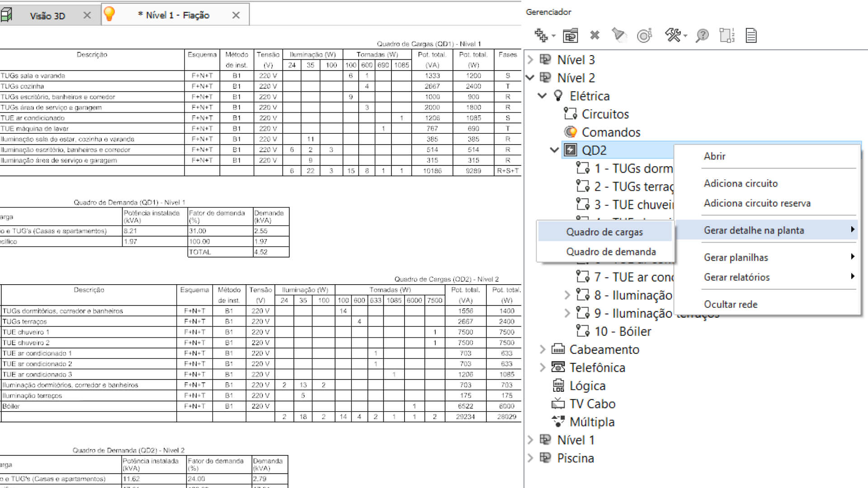
Task: Expand the Nível 3 tree node
Action: (x=530, y=60)
